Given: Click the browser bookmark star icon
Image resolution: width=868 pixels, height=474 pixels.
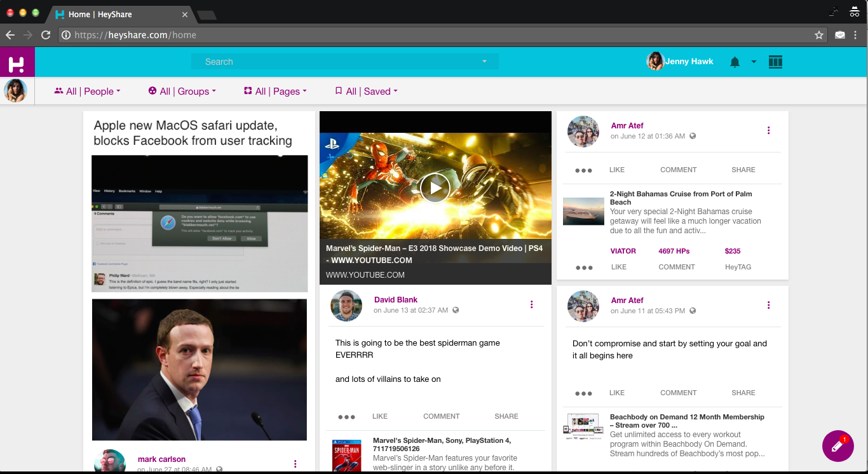Looking at the screenshot, I should coord(818,35).
